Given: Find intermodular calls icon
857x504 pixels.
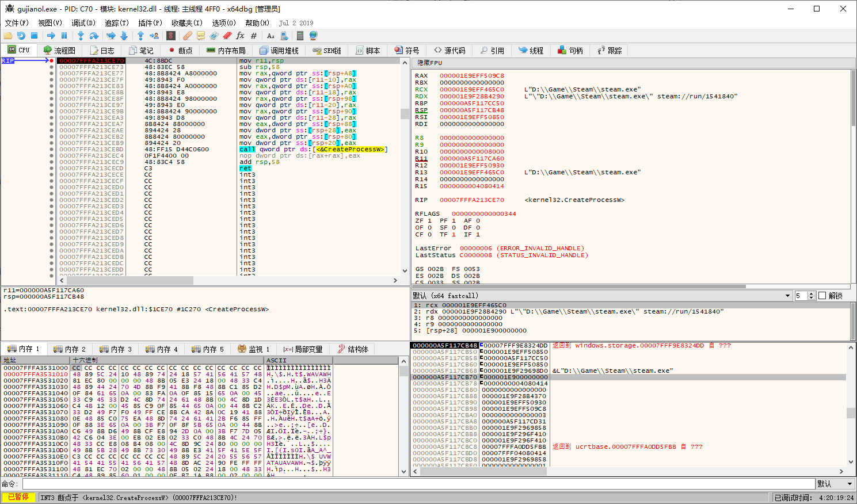Looking at the screenshot, I should (284, 36).
